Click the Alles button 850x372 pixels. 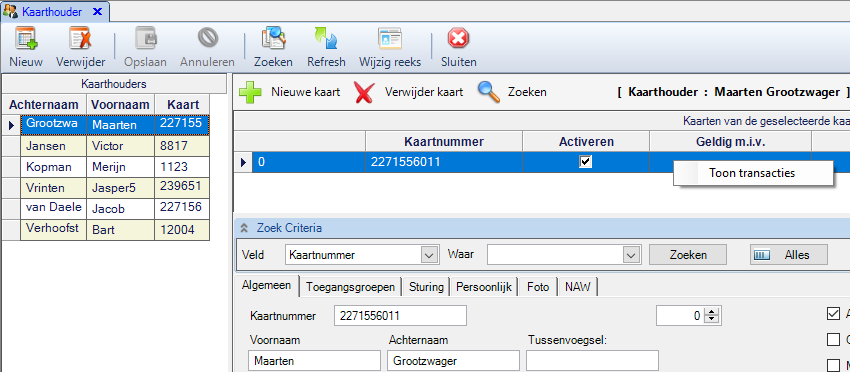pyautogui.click(x=789, y=254)
